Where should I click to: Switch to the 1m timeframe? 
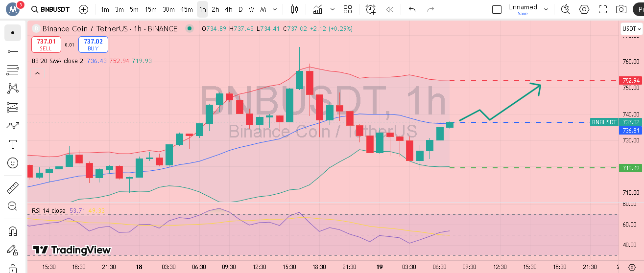(105, 9)
